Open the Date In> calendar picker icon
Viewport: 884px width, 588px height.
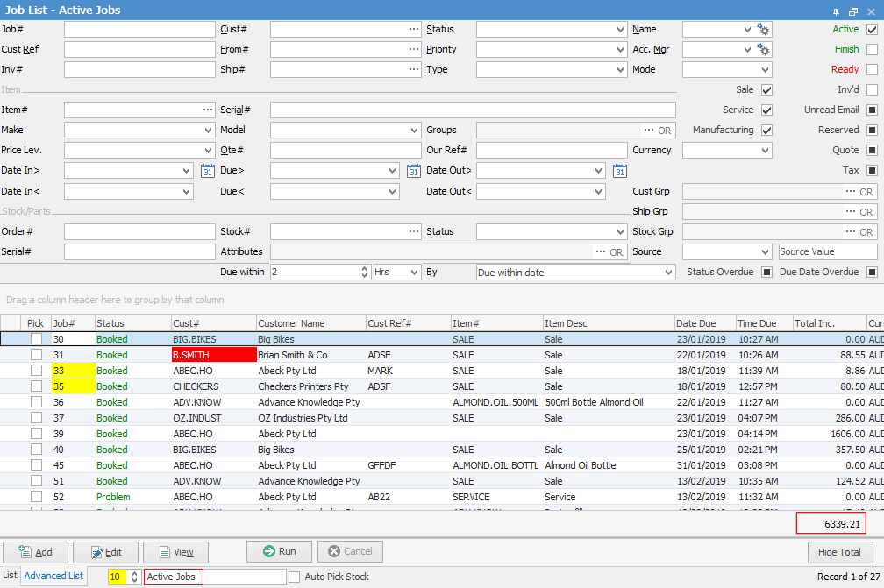coord(207,171)
